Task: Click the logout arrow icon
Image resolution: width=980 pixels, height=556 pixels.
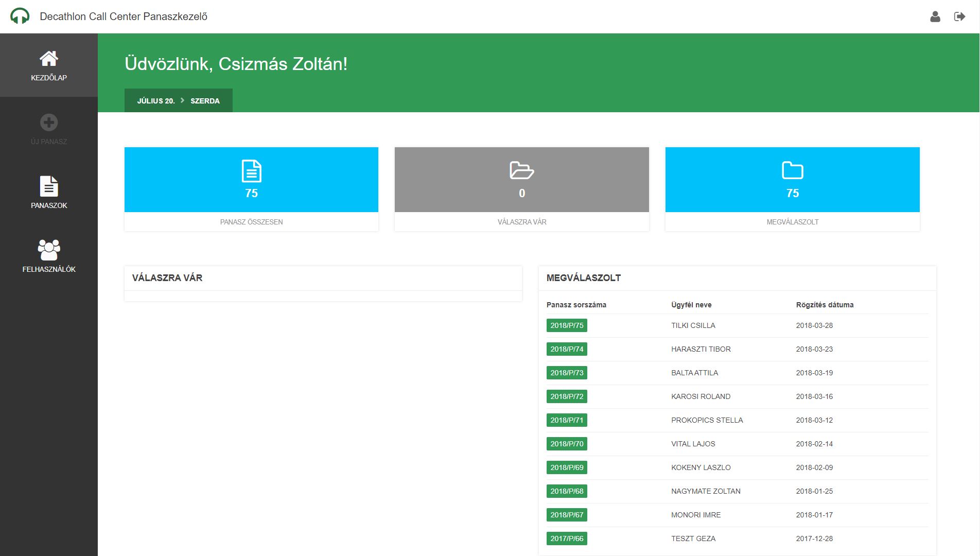Action: 959,16
